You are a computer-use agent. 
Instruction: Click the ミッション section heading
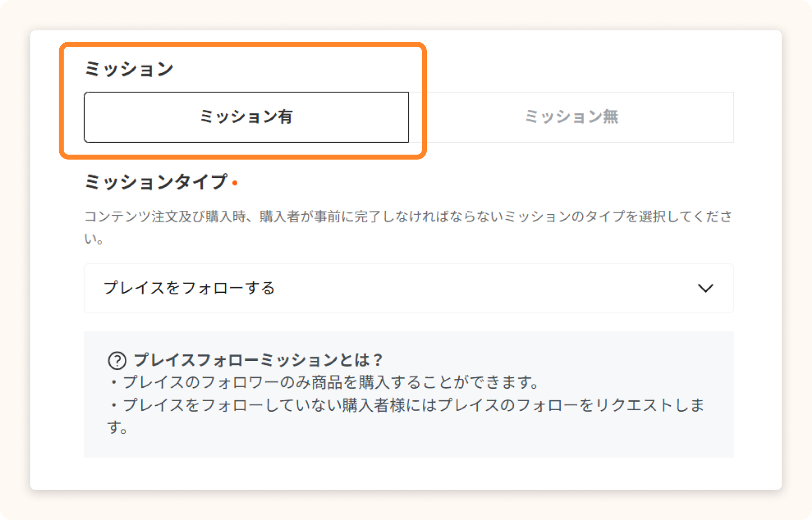click(x=129, y=69)
